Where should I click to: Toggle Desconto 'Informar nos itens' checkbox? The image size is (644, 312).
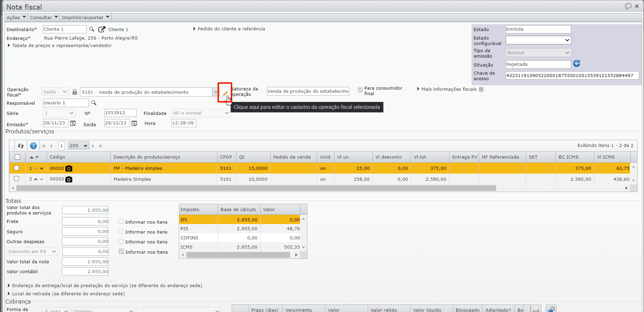tap(121, 251)
